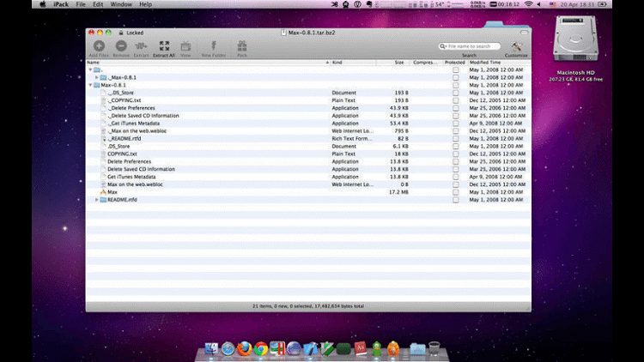Open the Trash in the Dock

tap(434, 348)
